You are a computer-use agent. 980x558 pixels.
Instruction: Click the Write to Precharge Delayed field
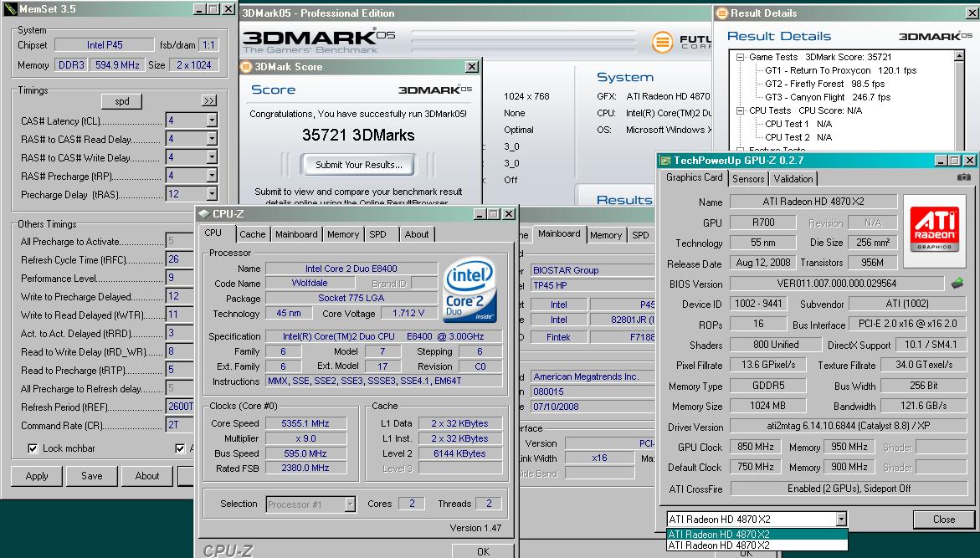[x=180, y=296]
